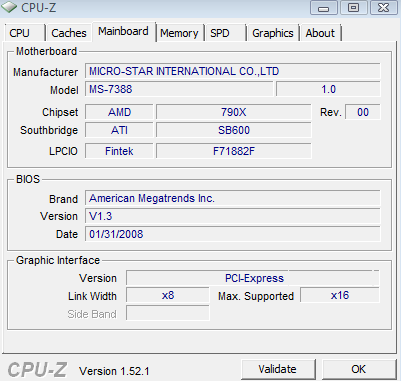Open the About tab
Image resolution: width=401 pixels, height=381 pixels.
point(320,33)
